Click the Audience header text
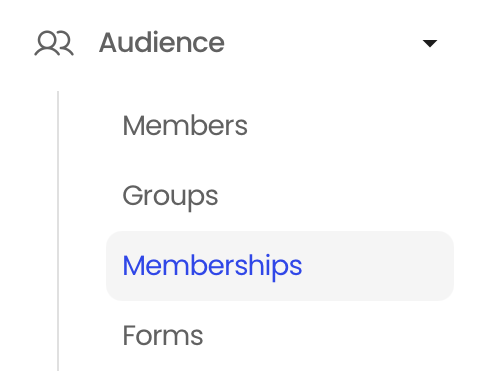Screen dimensions: 488x374 point(162,43)
